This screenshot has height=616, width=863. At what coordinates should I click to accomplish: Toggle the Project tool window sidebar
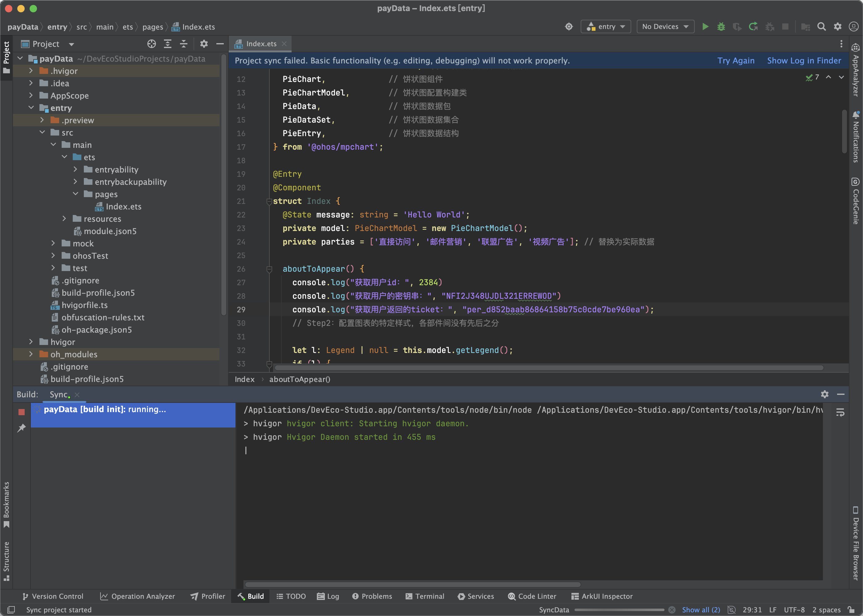click(x=6, y=57)
